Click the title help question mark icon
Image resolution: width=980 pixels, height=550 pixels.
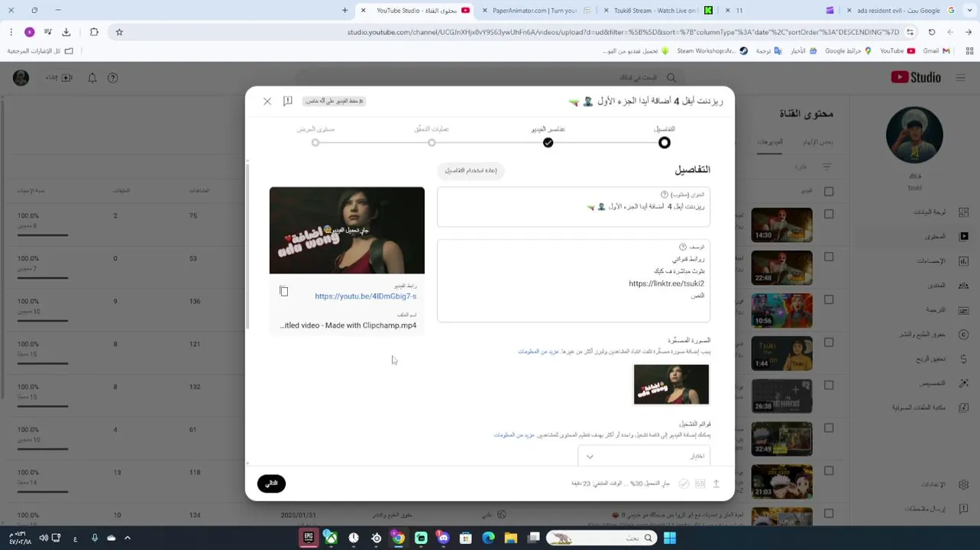pos(664,195)
